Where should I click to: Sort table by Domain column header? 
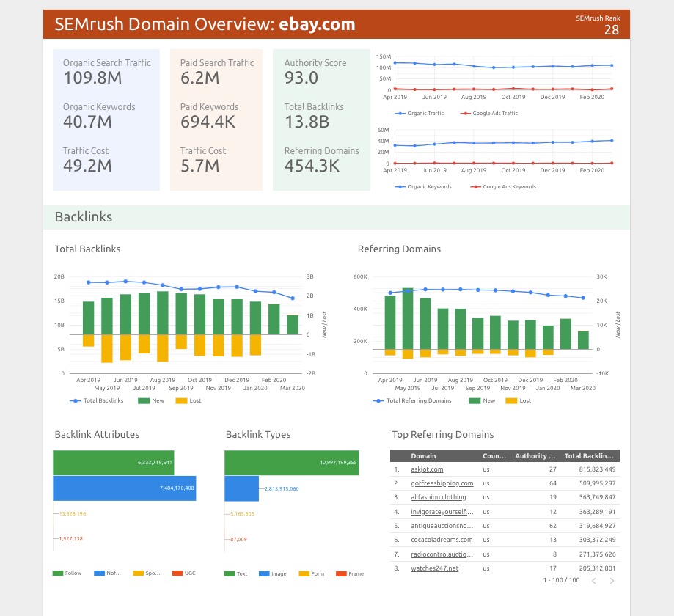[x=423, y=456]
